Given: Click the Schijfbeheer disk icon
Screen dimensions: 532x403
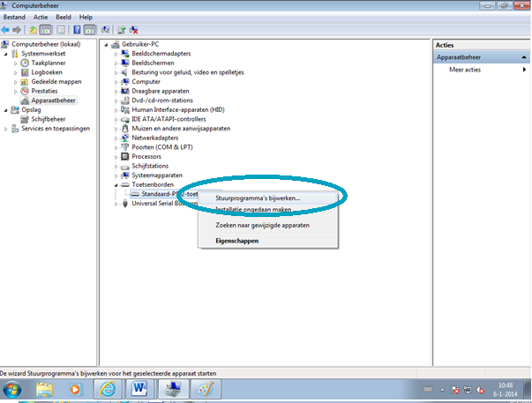Looking at the screenshot, I should pos(25,119).
